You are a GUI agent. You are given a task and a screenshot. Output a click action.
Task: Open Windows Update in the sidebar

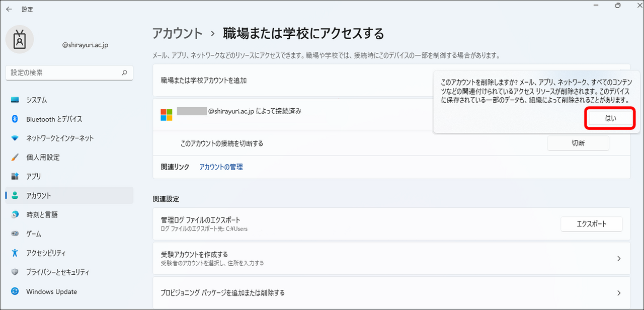coord(51,291)
